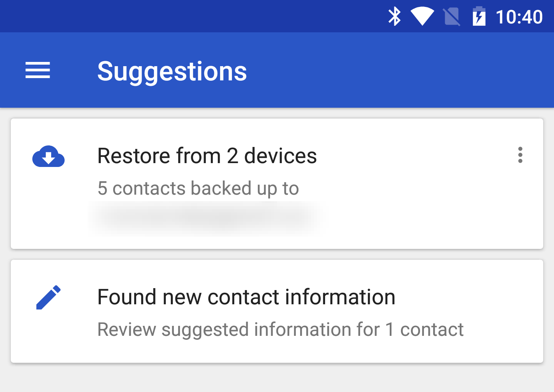Tap the charging battery icon

478,16
